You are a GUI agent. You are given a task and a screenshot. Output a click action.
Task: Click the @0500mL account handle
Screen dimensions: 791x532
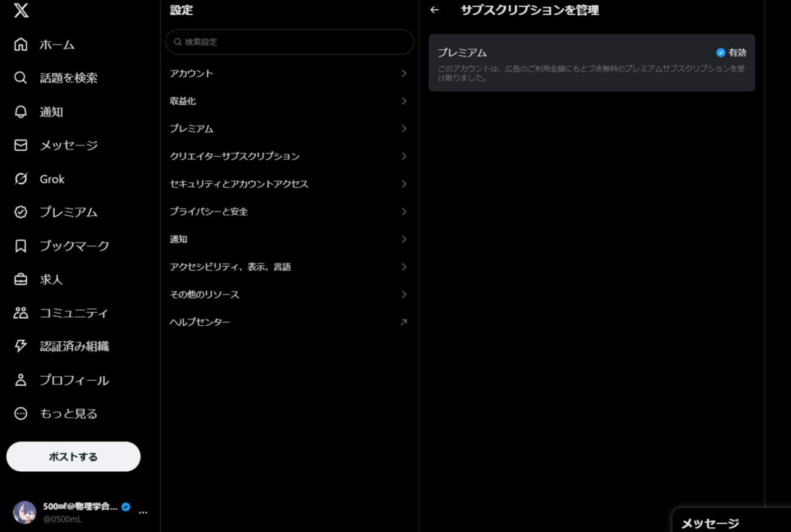pyautogui.click(x=62, y=519)
